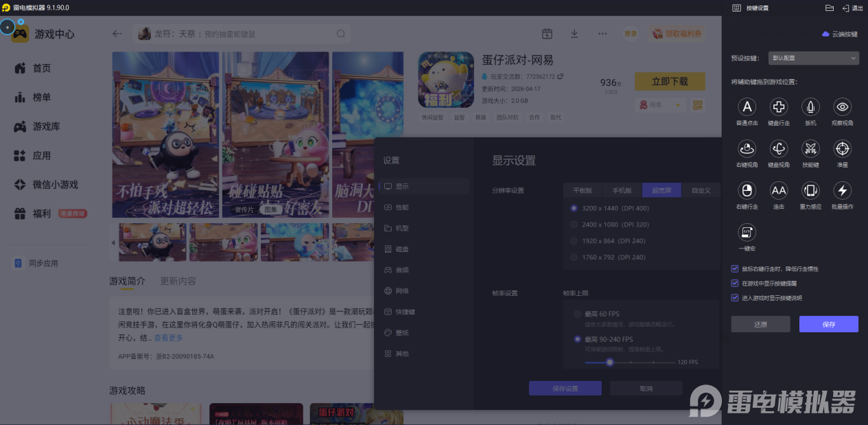Screen dimensions: 868x425
Task: Copy the player group number 772562172
Action: pos(561,76)
